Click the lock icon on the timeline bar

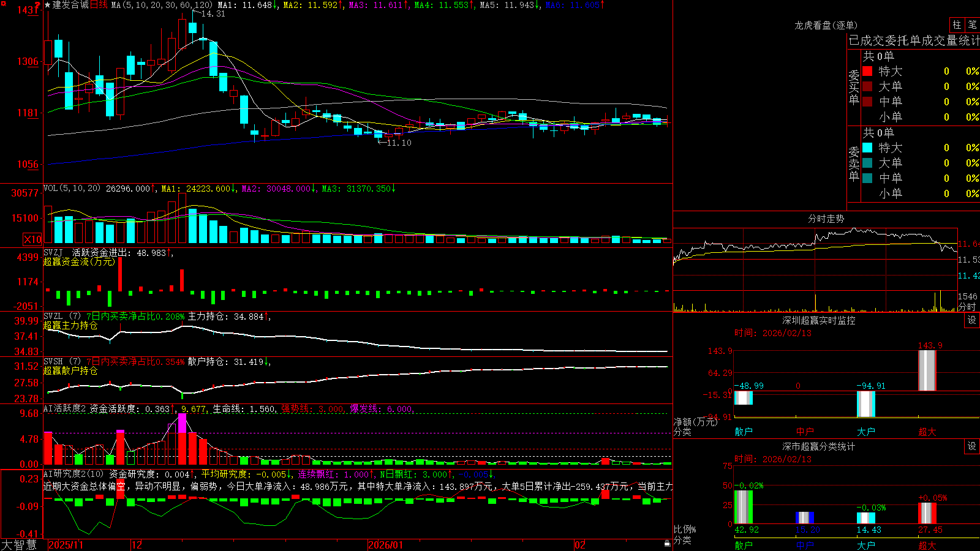pos(668,543)
